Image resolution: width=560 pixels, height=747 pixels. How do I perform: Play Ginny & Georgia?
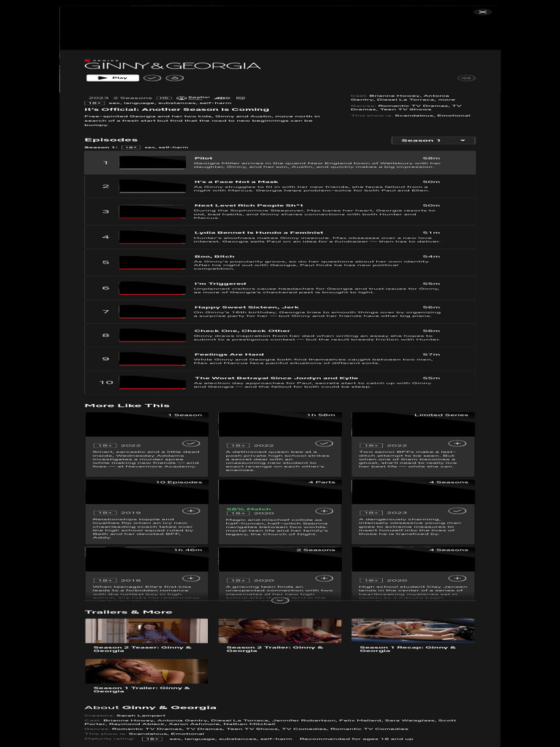pos(112,77)
